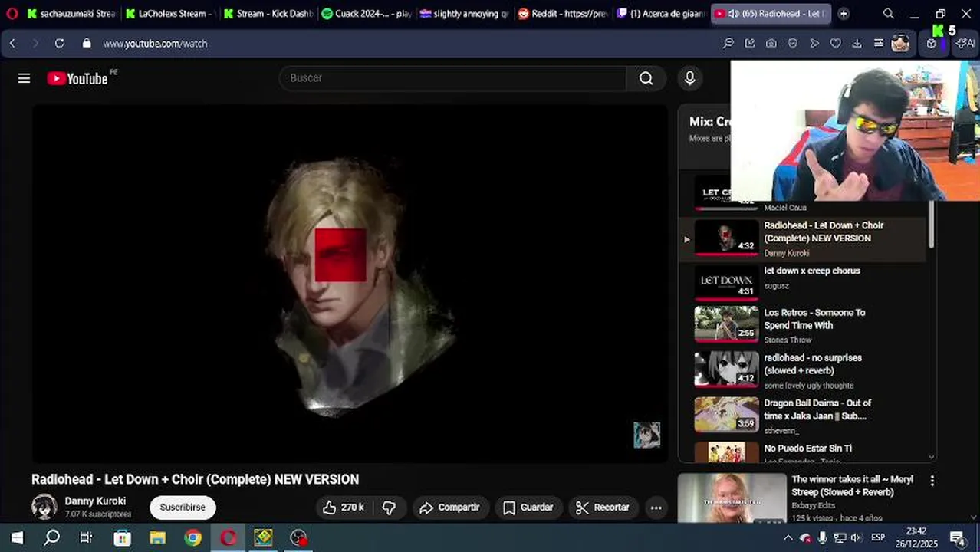Screen dimensions: 980x552
Task: Reload the page
Action: [59, 44]
